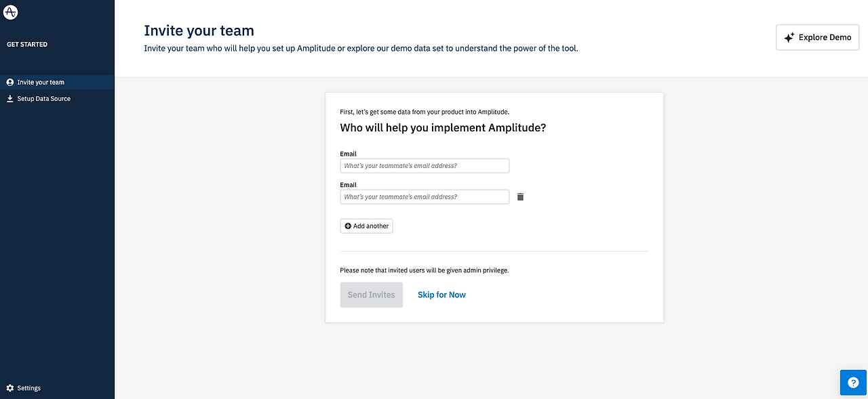Click the GET STARTED sidebar heading
868x399 pixels.
point(27,45)
